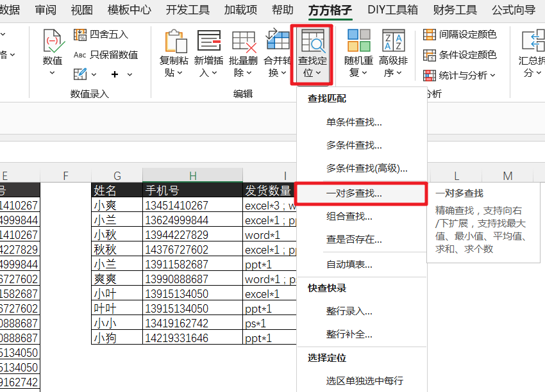Viewport: 545px width, 392px height.
Task: Expand the plus sign dropdown in 数值录入
Action: (121, 74)
